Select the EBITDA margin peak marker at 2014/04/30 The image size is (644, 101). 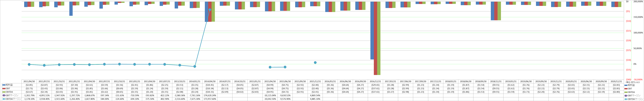(x=210, y=10)
